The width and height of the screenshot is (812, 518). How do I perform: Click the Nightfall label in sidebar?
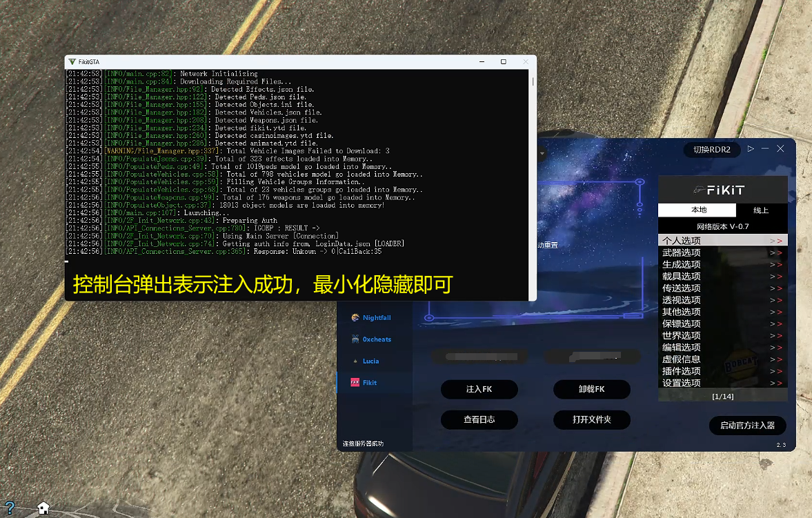(377, 317)
